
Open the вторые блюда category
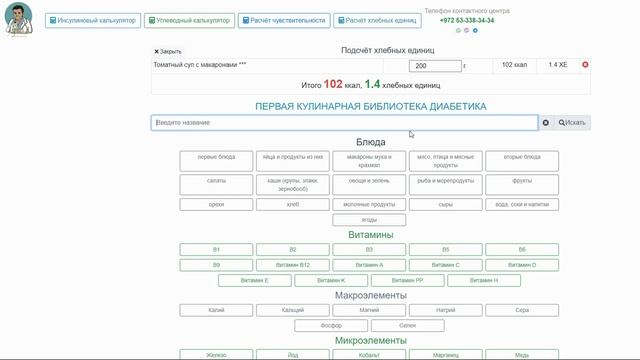pyautogui.click(x=522, y=161)
